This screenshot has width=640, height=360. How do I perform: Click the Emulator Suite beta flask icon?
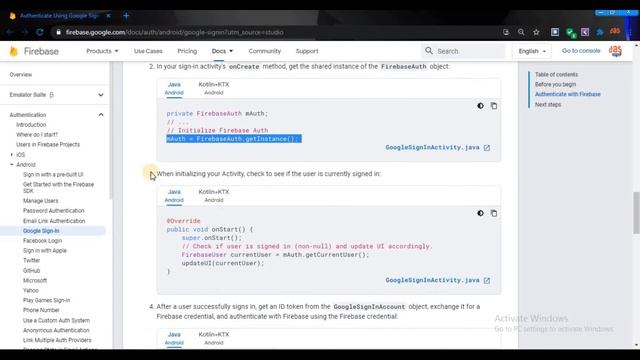(51, 95)
